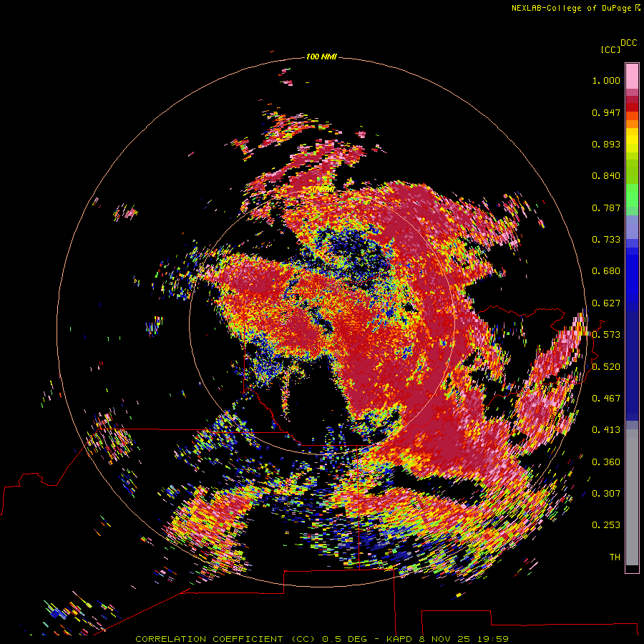Click the 8 NOV 25 19:59 timestamp

click(x=464, y=639)
